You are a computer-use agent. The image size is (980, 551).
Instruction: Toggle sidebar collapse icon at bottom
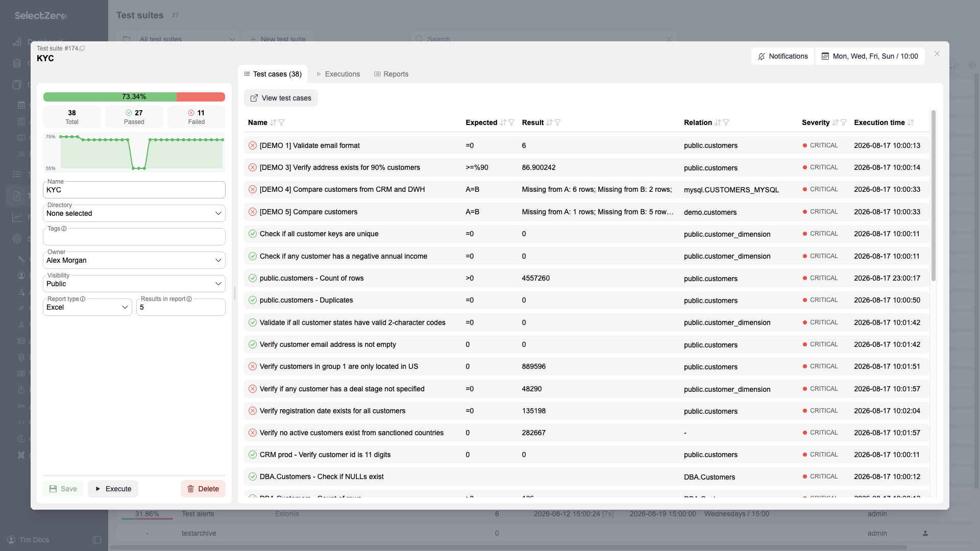point(97,540)
